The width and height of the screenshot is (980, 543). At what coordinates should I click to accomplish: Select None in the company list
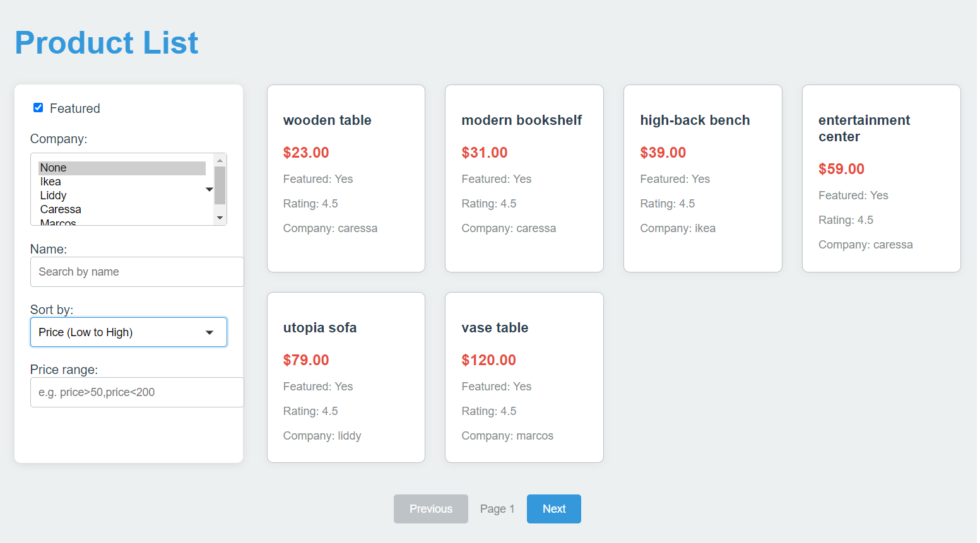pyautogui.click(x=121, y=168)
